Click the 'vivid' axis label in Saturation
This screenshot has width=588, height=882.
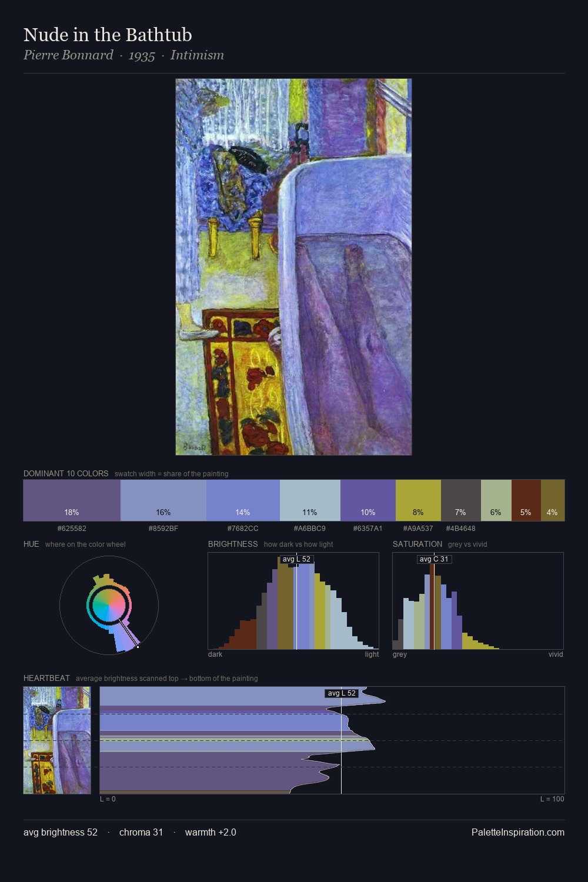pyautogui.click(x=556, y=654)
